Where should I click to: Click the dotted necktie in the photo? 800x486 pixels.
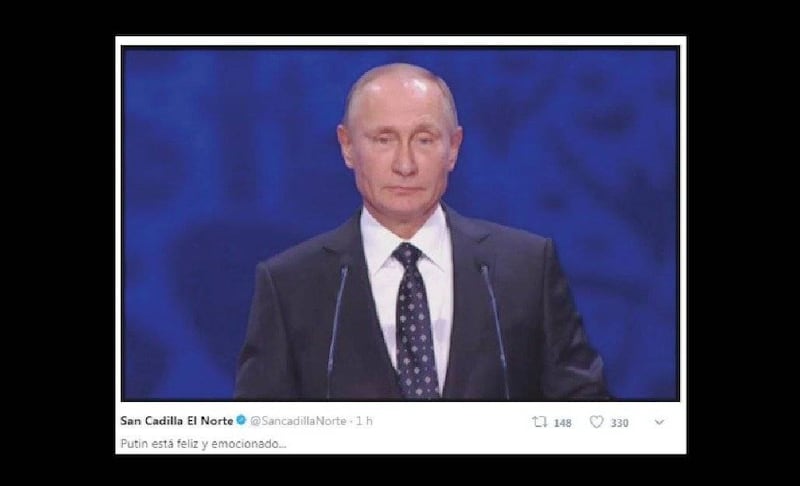click(x=415, y=320)
